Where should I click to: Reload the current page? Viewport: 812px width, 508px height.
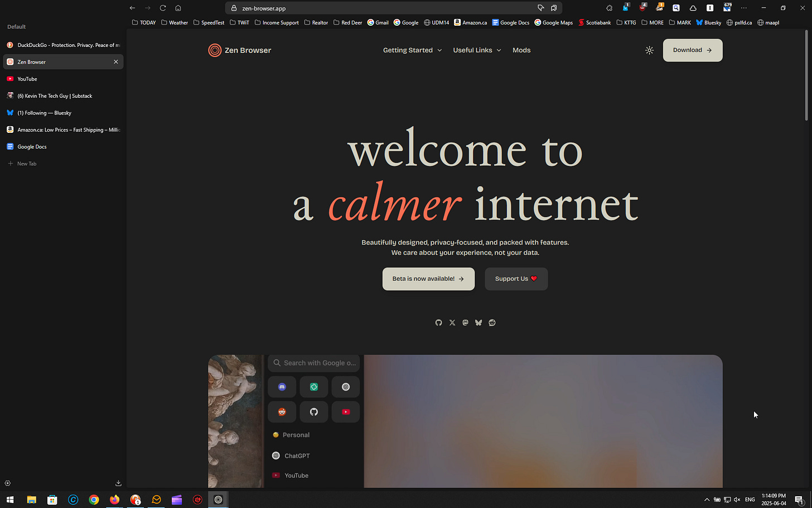pos(163,8)
